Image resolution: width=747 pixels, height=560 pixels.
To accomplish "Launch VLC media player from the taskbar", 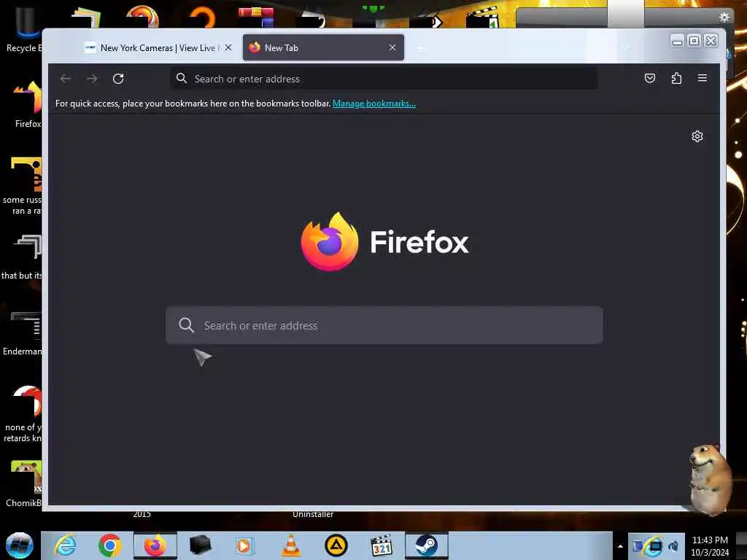I will tap(290, 545).
